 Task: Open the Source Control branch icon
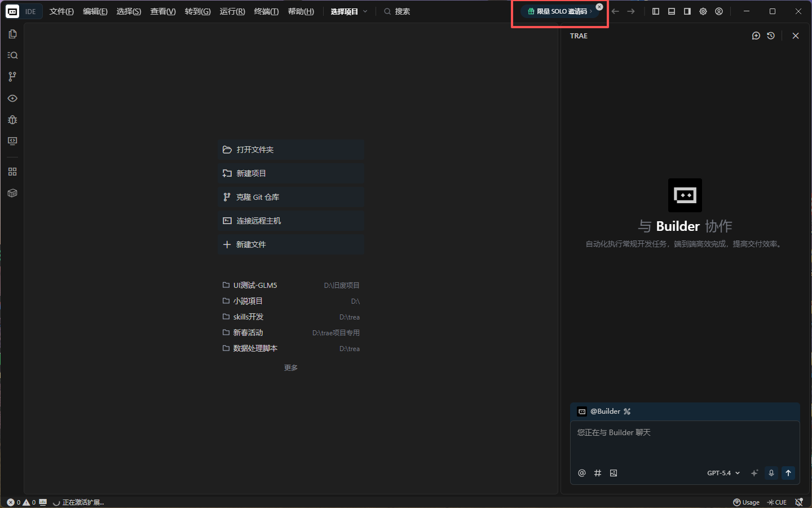[x=12, y=77]
